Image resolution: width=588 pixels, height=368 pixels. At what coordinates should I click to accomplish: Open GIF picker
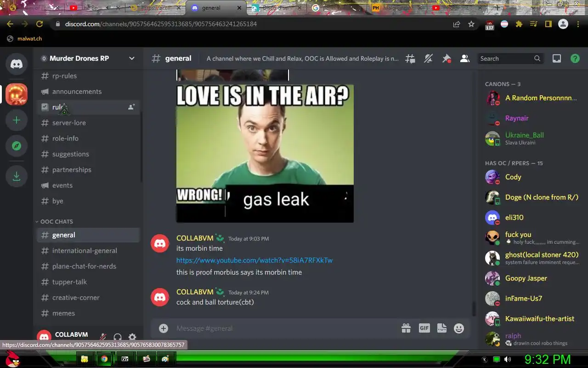[x=424, y=328]
